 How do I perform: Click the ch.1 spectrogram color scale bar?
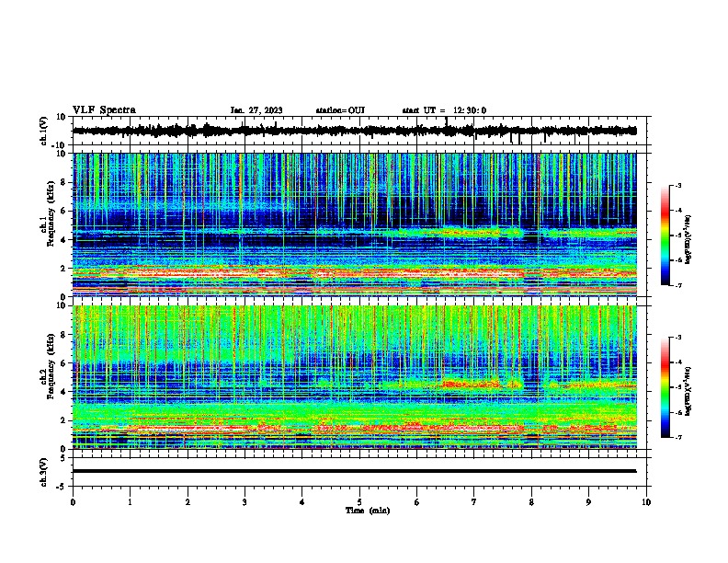click(665, 236)
